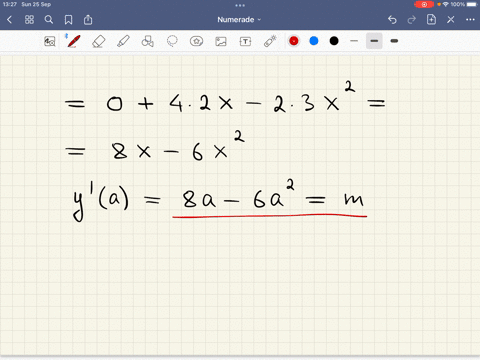The height and width of the screenshot is (360, 480).
Task: Redo the last undone stroke
Action: 412,20
